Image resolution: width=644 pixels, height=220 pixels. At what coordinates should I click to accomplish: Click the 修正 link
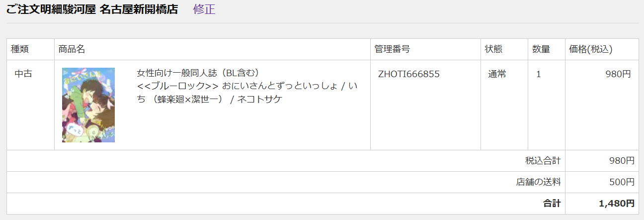[204, 9]
